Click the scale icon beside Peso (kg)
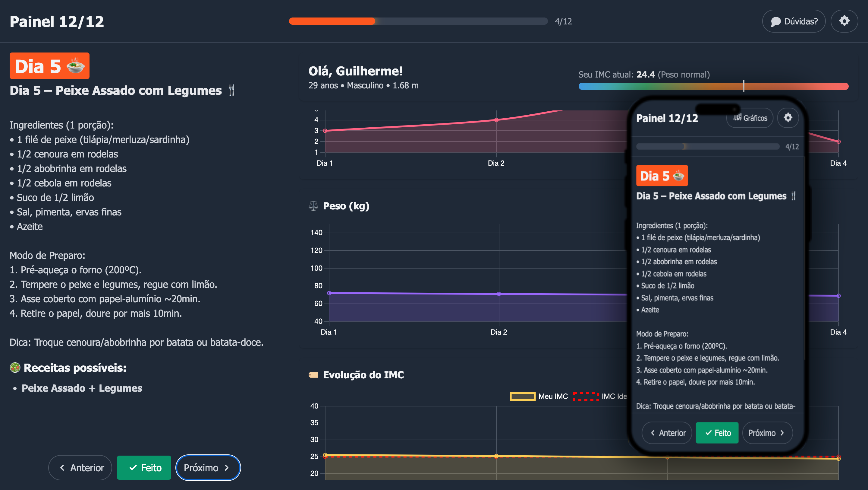The height and width of the screenshot is (490, 868). (x=313, y=206)
